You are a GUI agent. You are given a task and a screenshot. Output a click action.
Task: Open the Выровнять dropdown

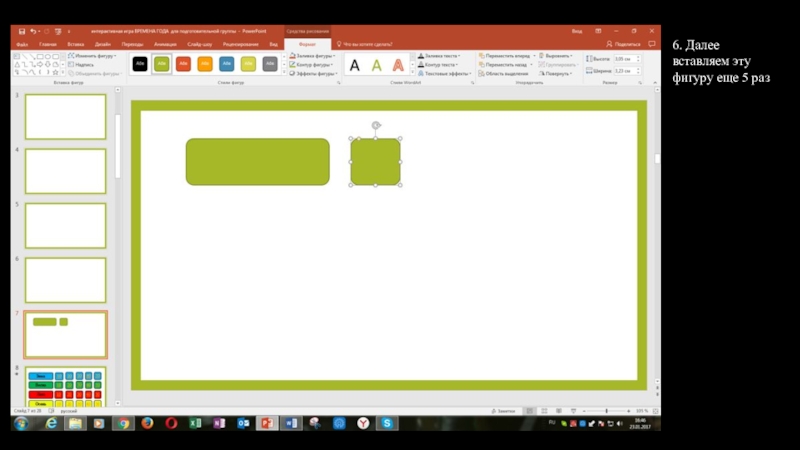pyautogui.click(x=556, y=56)
